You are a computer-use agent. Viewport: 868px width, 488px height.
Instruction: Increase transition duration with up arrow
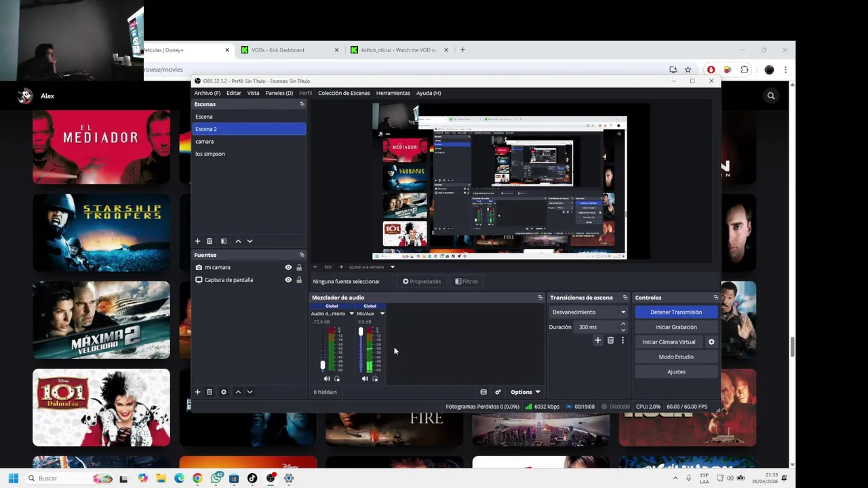click(x=623, y=324)
